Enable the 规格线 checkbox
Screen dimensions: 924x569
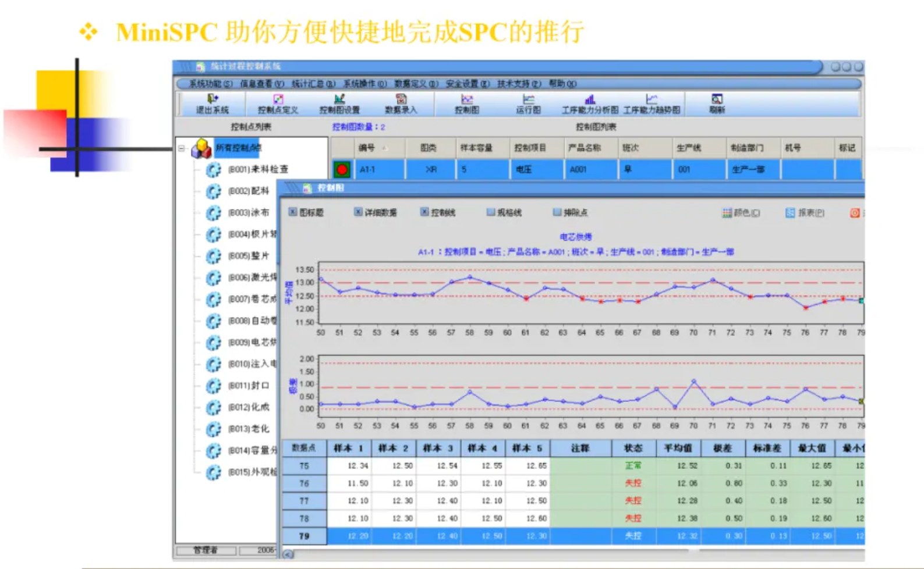[491, 212]
